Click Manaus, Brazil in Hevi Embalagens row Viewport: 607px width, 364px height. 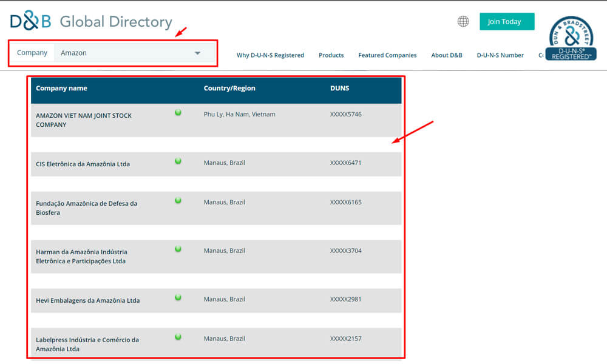[x=224, y=300]
